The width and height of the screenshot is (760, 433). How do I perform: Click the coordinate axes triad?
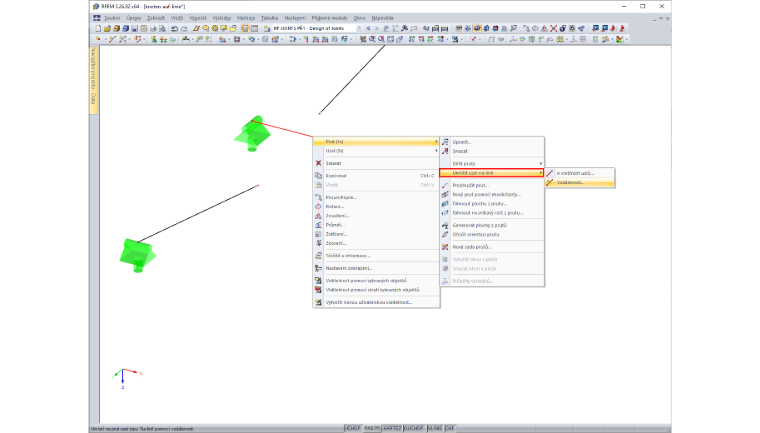pos(126,378)
